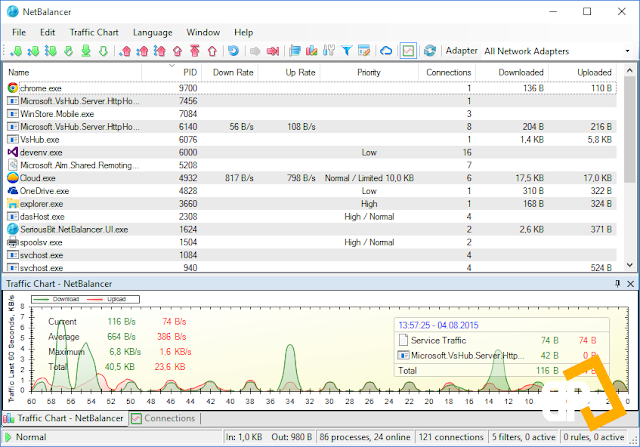Open settings via the wrench tools icon

pos(329,51)
